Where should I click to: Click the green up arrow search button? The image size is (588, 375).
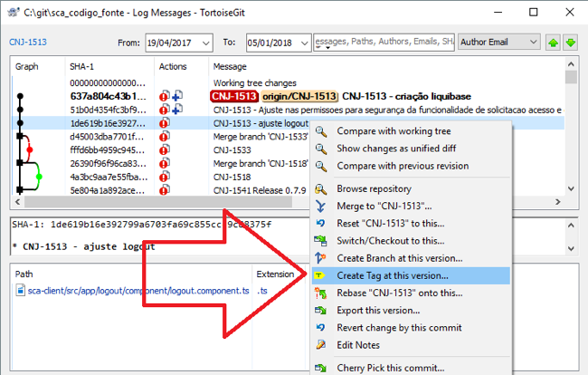(x=553, y=43)
